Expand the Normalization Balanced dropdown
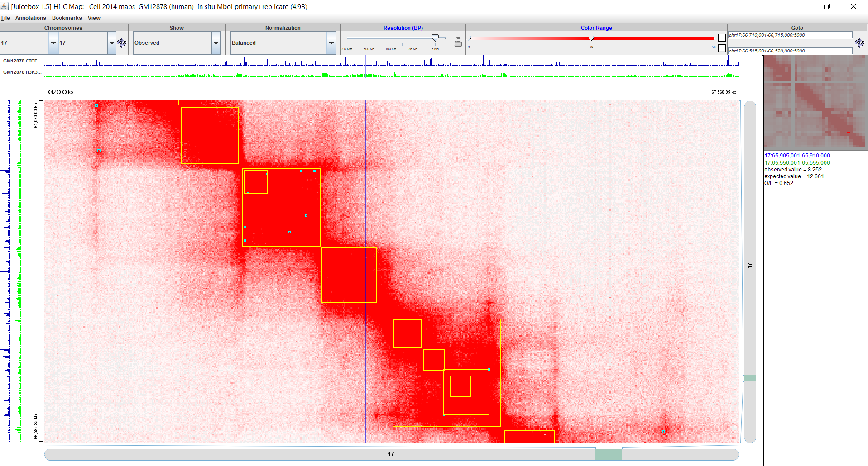 click(331, 43)
